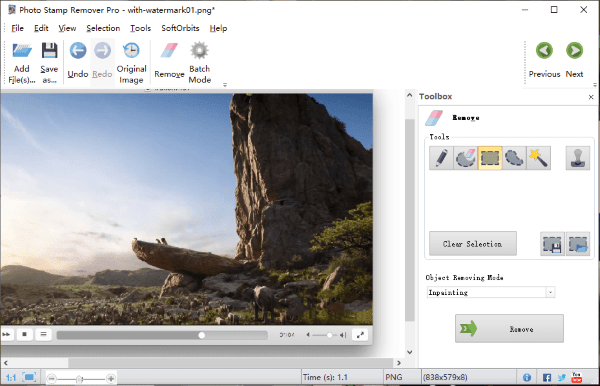Screen dimensions: 600x386
Task: Click the Clear Selection button
Action: [x=473, y=244]
